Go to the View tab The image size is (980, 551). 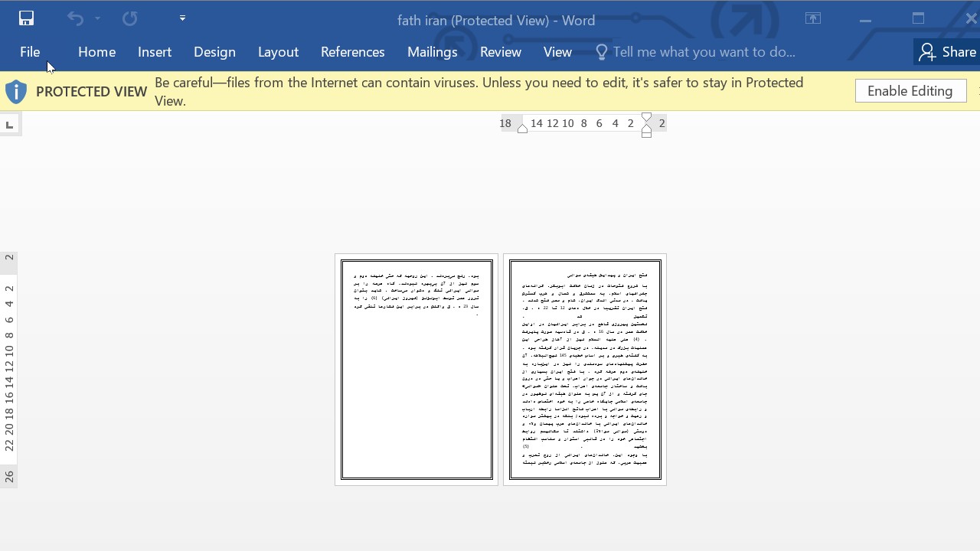[557, 52]
